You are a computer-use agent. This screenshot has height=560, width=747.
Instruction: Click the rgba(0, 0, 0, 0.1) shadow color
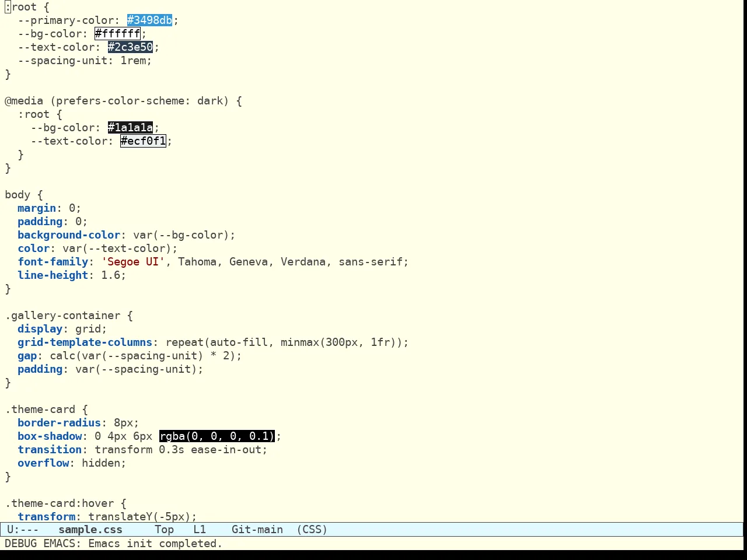pos(217,436)
